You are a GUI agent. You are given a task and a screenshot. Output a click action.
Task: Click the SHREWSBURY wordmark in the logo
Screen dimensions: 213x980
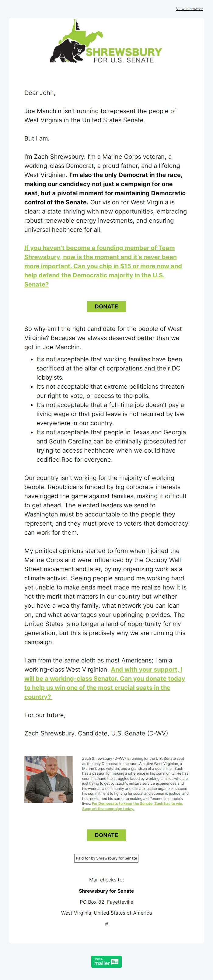(124, 52)
